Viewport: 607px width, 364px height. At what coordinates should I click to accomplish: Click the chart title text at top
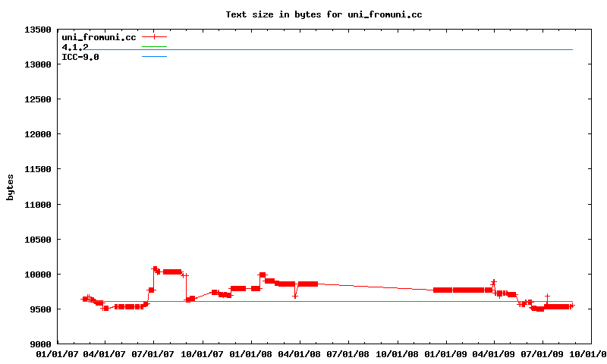(324, 14)
